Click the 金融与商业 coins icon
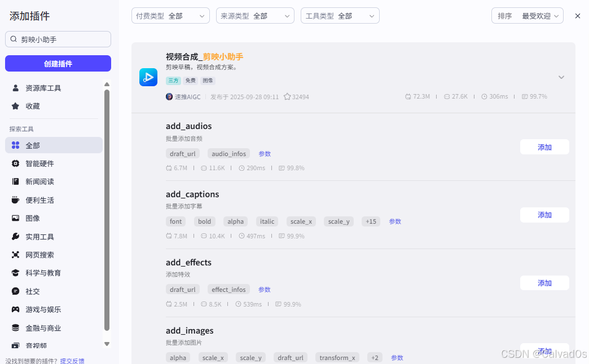The height and width of the screenshot is (364, 589). click(15, 327)
